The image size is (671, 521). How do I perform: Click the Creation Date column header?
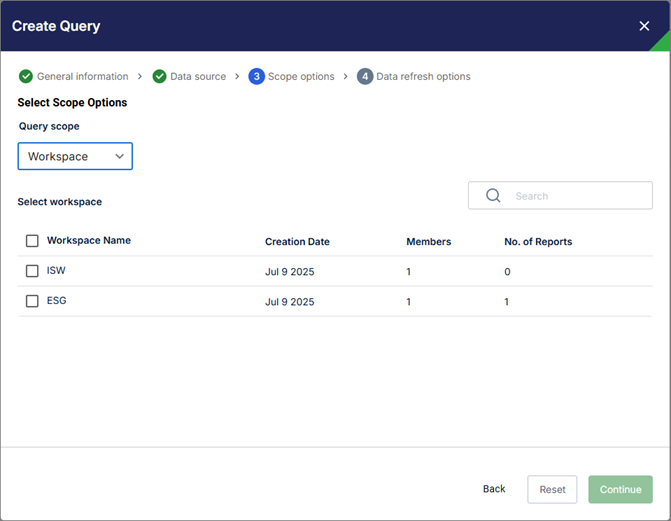[x=297, y=241]
